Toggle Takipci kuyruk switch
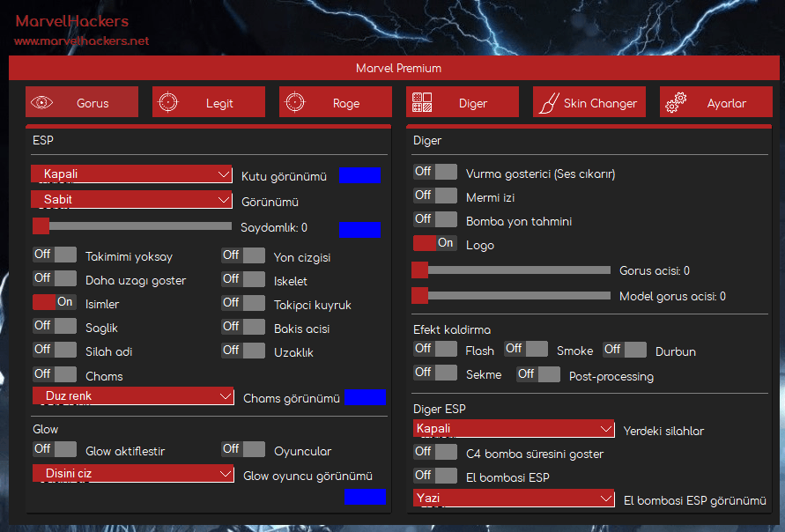785x532 pixels. pyautogui.click(x=243, y=303)
